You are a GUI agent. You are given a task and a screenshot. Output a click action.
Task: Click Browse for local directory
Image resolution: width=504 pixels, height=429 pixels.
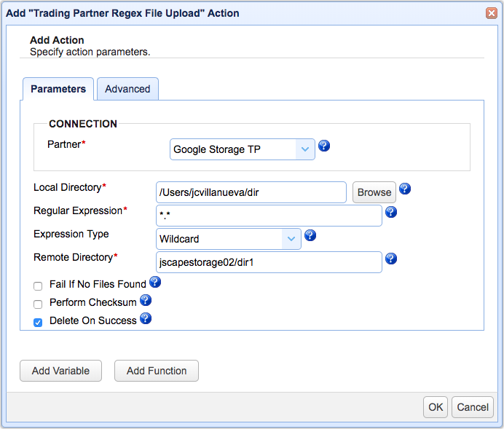point(374,192)
